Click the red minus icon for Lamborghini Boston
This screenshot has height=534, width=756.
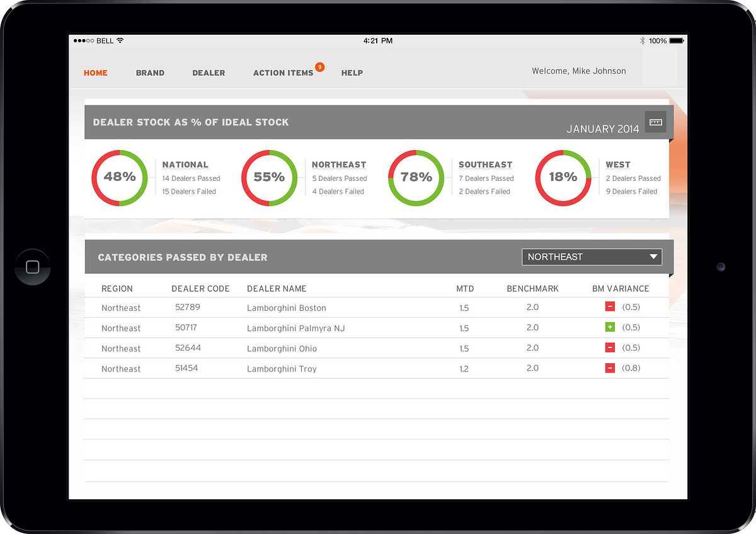[609, 307]
